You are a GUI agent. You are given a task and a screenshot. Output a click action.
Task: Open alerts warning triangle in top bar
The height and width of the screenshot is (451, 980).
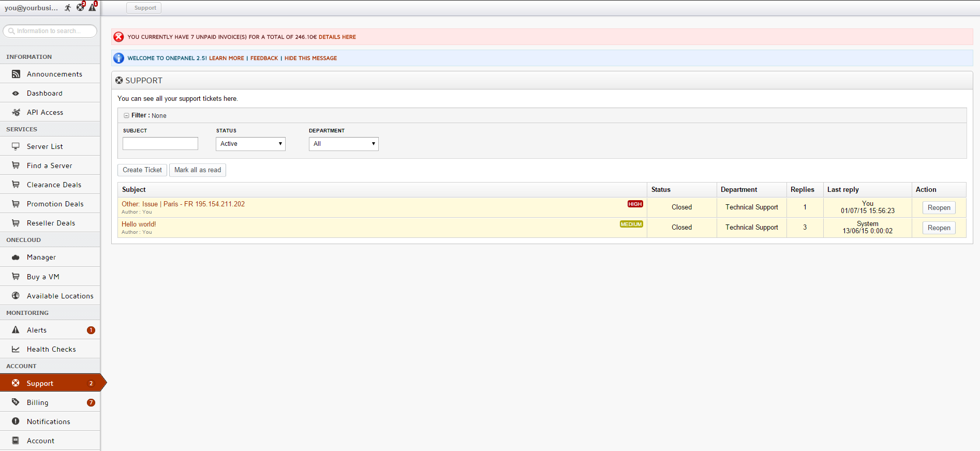pos(93,7)
